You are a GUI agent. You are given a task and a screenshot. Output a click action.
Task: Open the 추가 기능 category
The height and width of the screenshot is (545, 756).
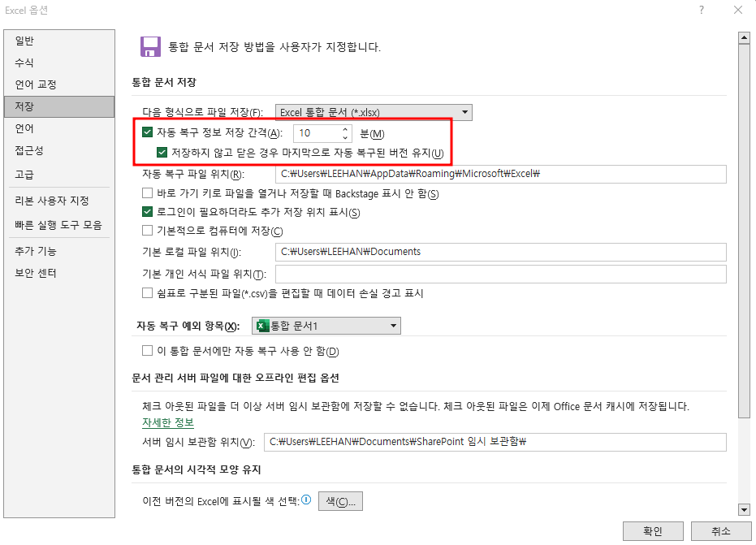pos(59,251)
